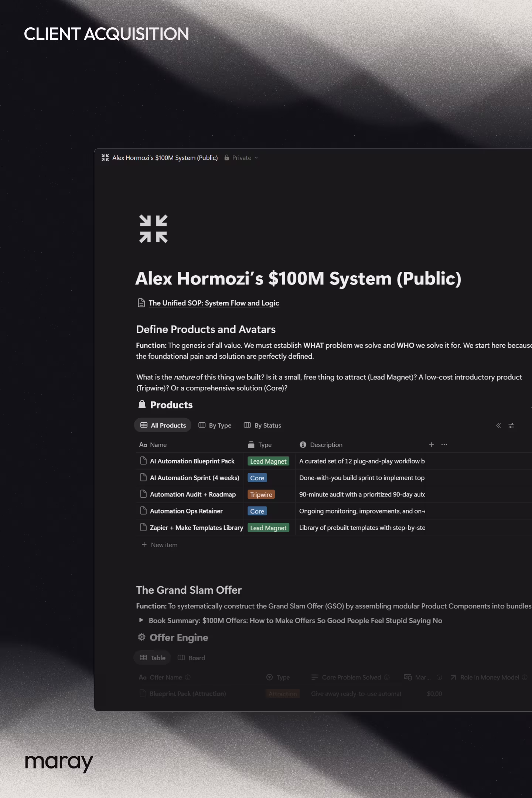This screenshot has height=798, width=532.
Task: Open the view settings sliders icon
Action: click(511, 426)
